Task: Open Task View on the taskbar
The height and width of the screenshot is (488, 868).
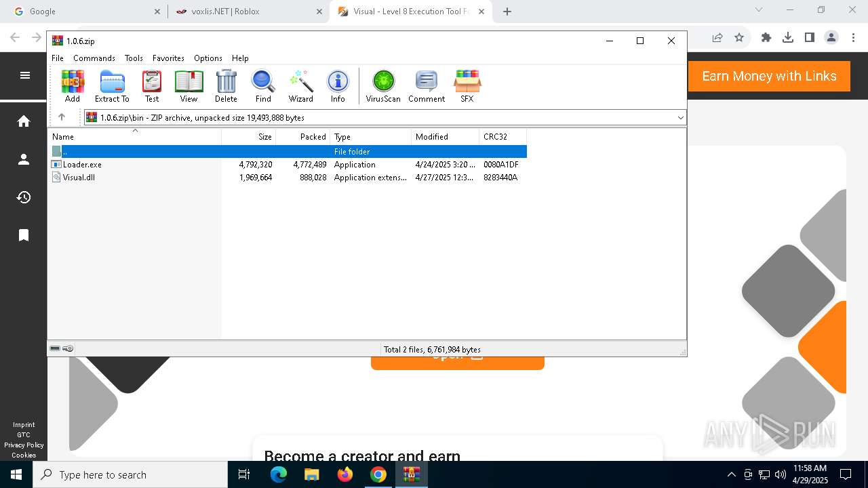Action: pyautogui.click(x=244, y=474)
